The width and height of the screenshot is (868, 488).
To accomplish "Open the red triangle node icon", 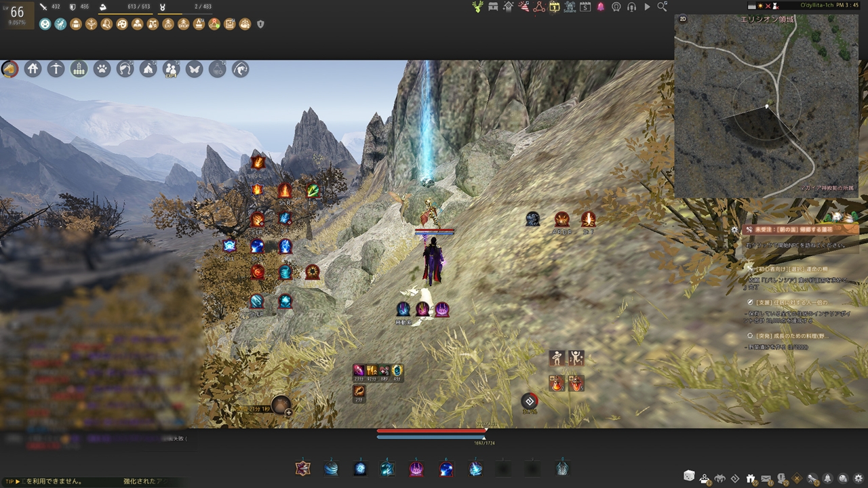I will pos(539,7).
